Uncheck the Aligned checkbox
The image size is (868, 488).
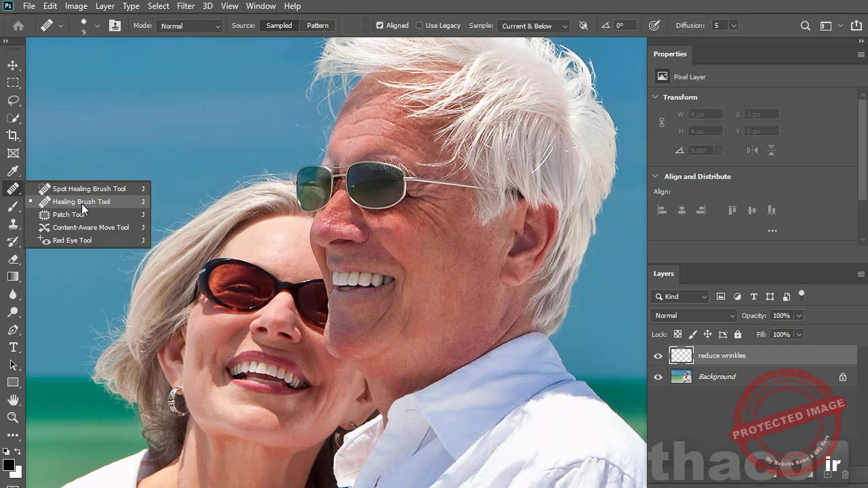tap(380, 26)
